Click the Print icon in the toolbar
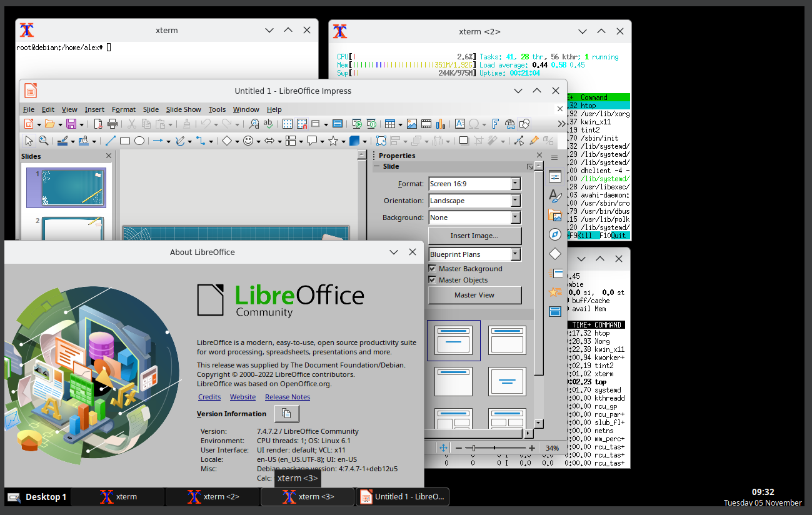This screenshot has height=515, width=812. click(x=113, y=124)
